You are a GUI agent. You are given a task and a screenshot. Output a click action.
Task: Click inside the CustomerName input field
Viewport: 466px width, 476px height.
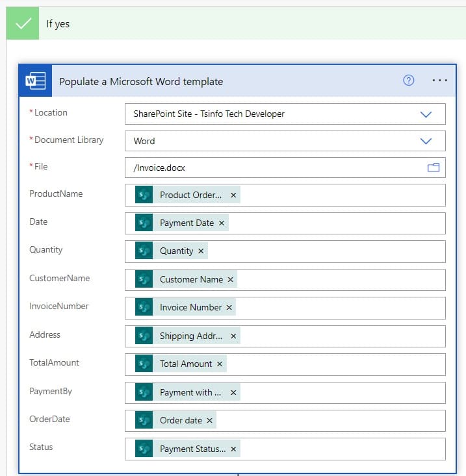click(x=285, y=280)
